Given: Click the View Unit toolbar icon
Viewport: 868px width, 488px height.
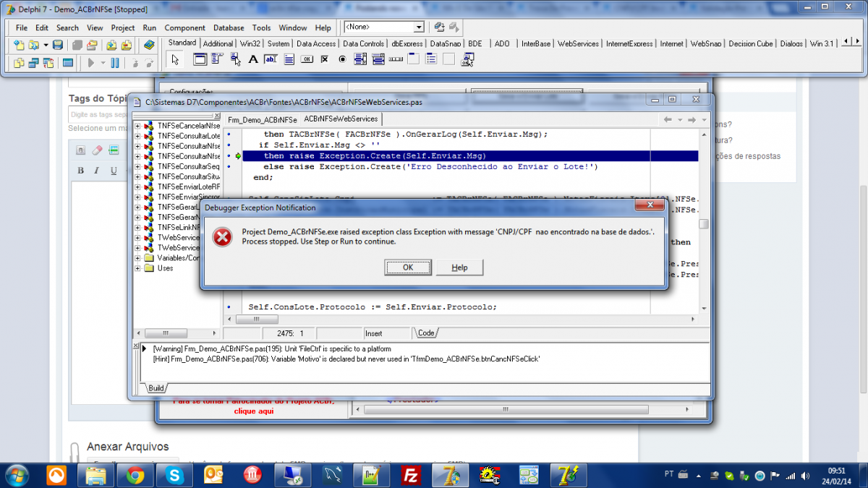Looking at the screenshot, I should point(20,63).
